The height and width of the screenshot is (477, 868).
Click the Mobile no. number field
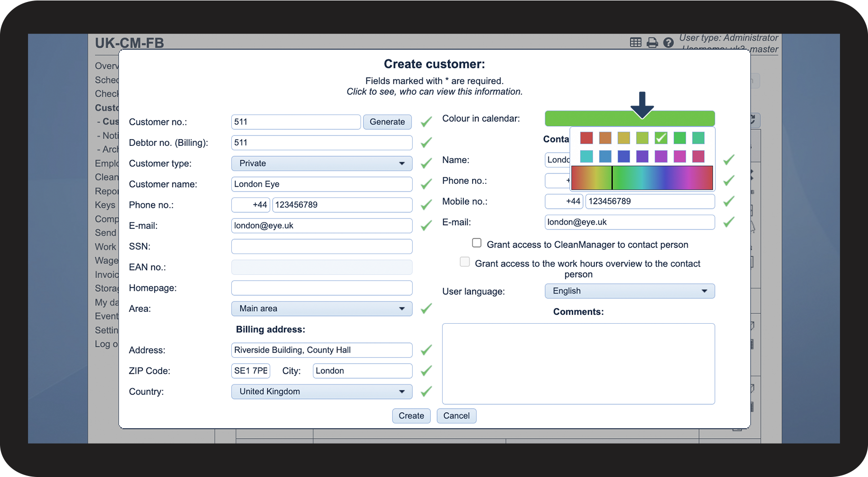click(x=650, y=201)
